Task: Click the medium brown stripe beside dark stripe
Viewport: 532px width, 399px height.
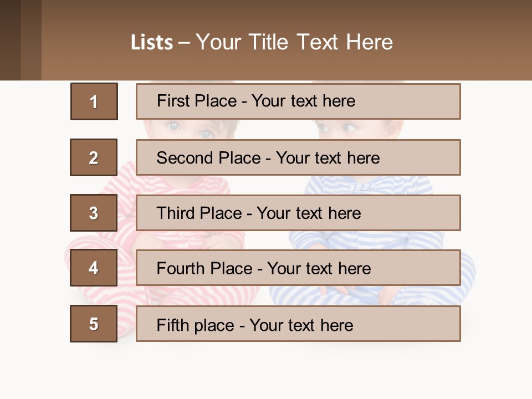Action: (31, 40)
